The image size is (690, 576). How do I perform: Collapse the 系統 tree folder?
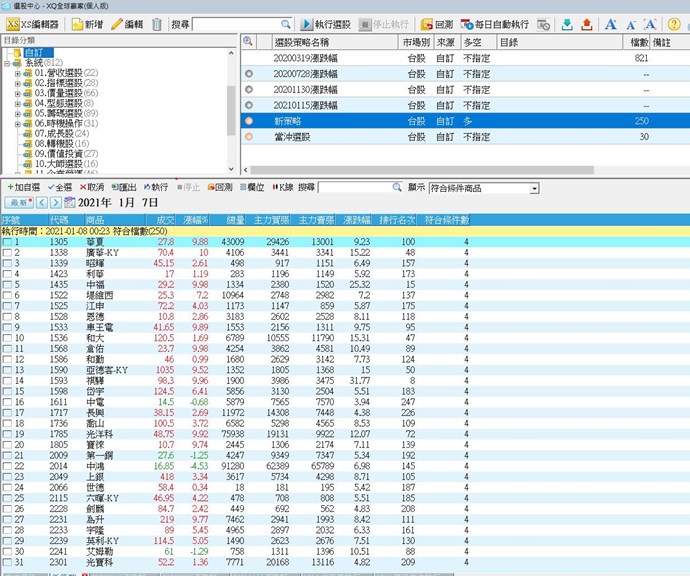tap(7, 63)
